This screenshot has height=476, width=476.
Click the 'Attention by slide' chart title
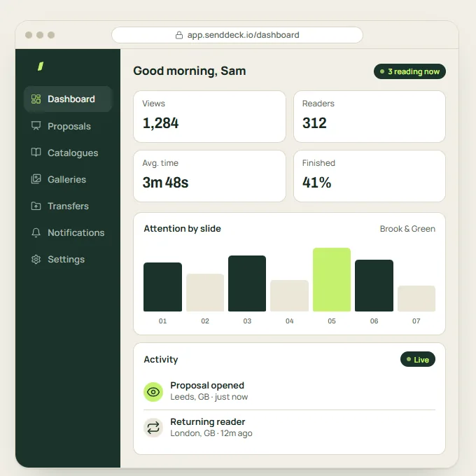click(x=182, y=229)
